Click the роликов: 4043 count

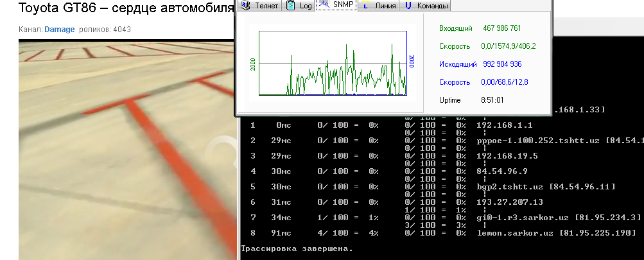[x=105, y=30]
